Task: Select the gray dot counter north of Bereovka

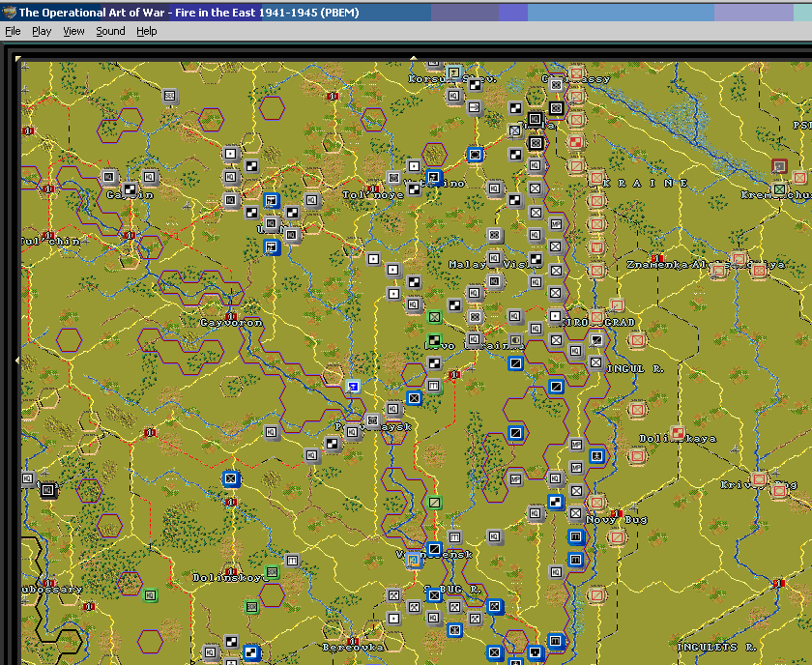Action: tap(393, 619)
